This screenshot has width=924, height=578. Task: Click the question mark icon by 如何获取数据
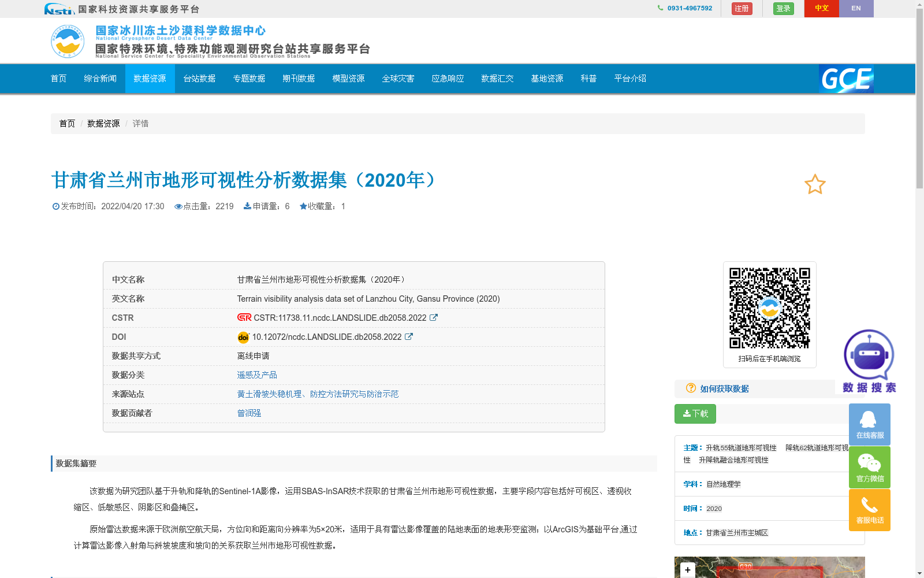coord(691,388)
